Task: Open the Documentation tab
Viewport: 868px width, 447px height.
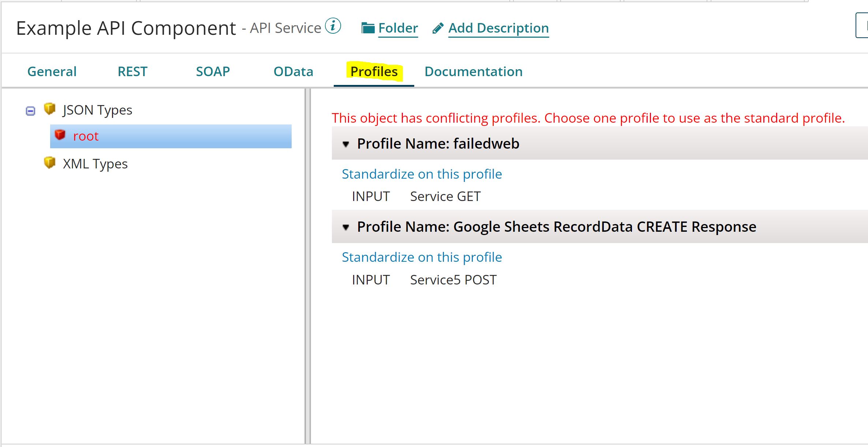Action: 473,71
